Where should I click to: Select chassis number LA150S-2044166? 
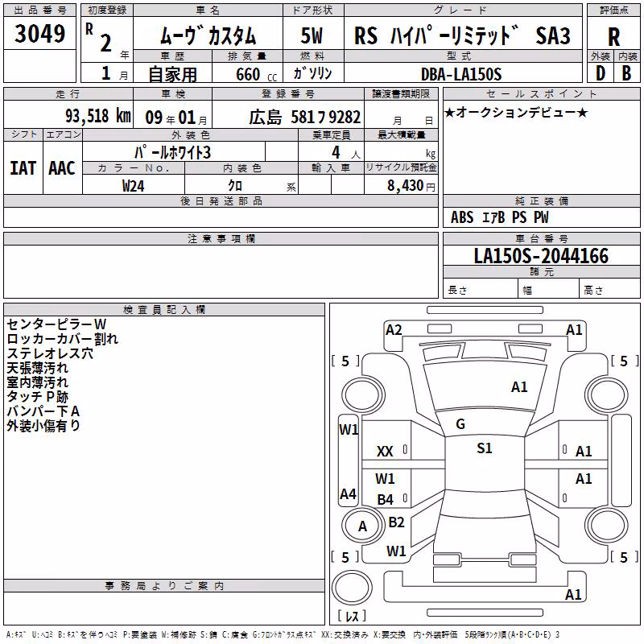coord(541,256)
